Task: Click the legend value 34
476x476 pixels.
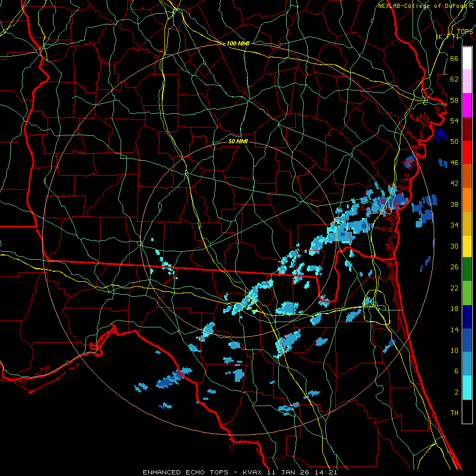Action: click(x=454, y=225)
